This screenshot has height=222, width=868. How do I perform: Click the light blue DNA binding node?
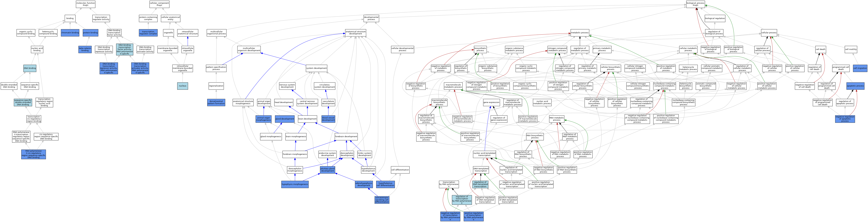[30, 68]
